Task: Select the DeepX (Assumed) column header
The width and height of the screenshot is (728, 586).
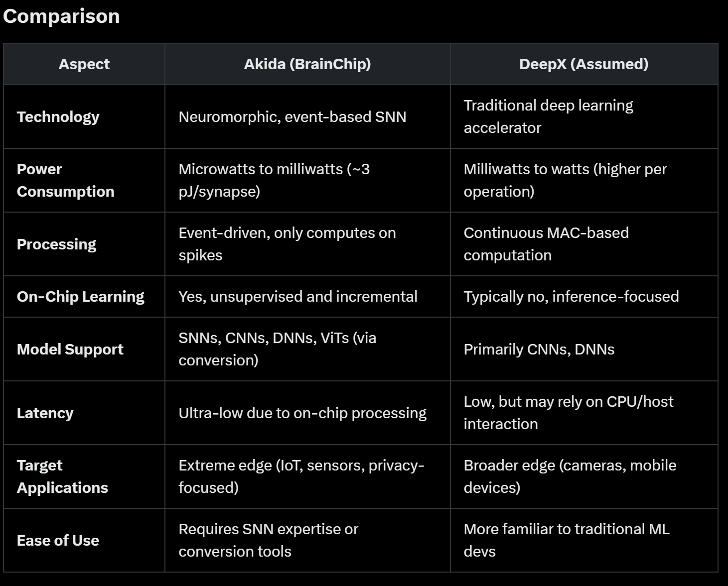Action: [584, 64]
